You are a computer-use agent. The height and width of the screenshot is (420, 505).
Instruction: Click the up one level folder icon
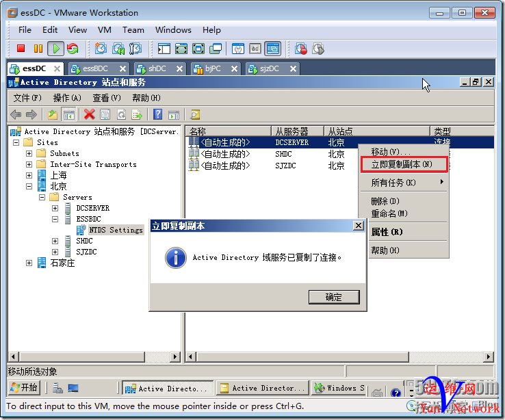(x=53, y=114)
